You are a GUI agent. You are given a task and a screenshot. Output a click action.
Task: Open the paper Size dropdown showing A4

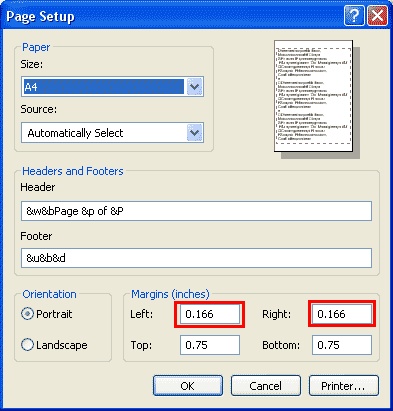click(x=112, y=87)
